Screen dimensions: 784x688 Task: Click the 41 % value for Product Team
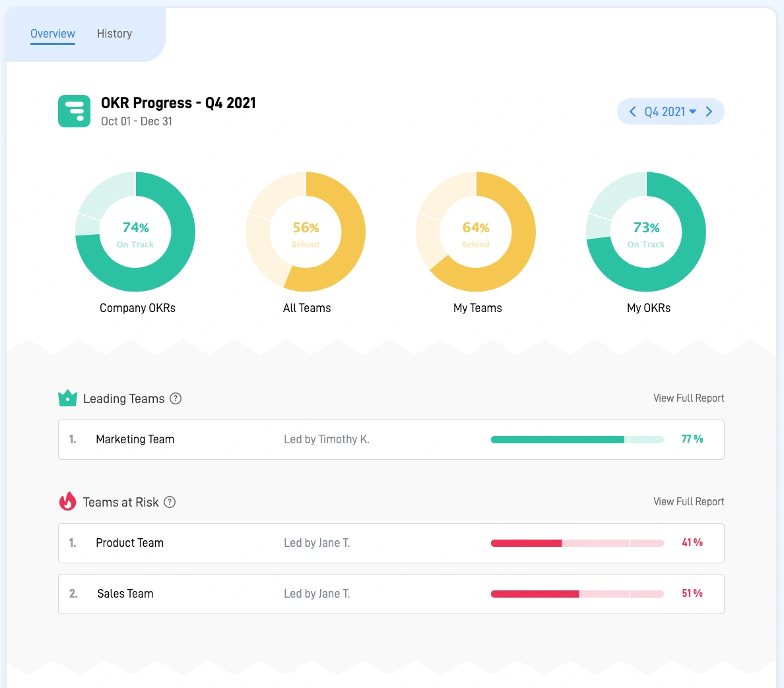(692, 543)
